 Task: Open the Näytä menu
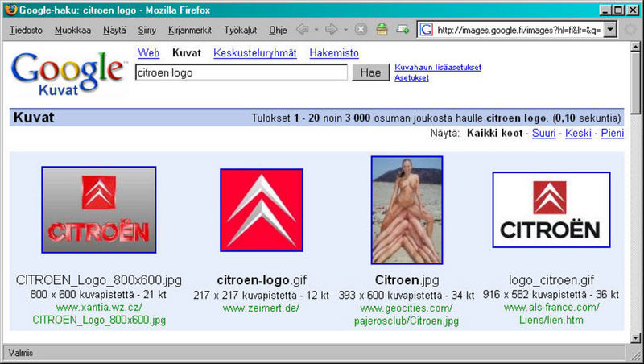coord(114,30)
